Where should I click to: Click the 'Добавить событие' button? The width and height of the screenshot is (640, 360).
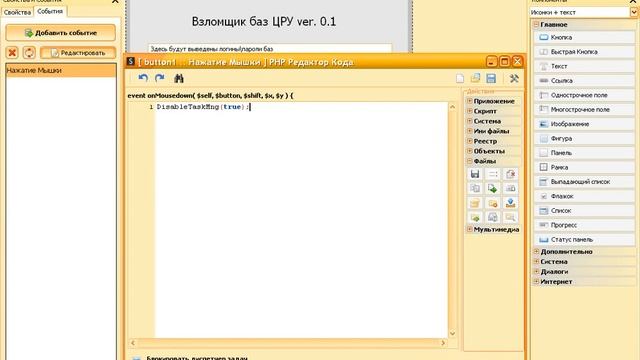pos(60,33)
